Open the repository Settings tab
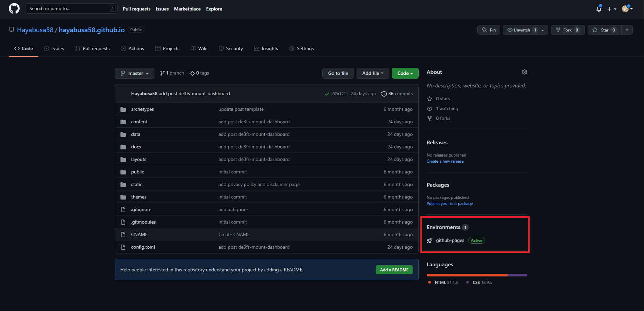This screenshot has width=644, height=311. [x=301, y=48]
